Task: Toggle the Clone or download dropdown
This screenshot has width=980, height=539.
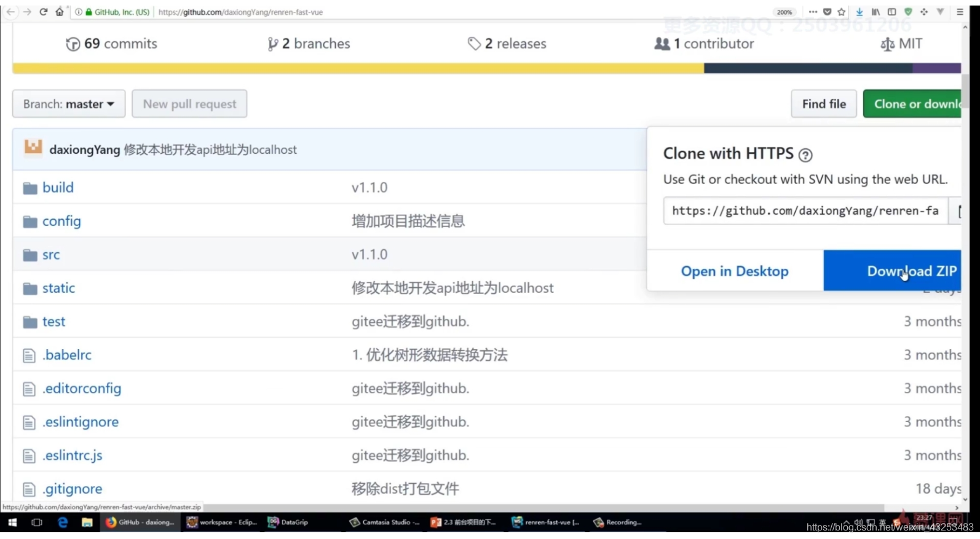Action: 912,104
